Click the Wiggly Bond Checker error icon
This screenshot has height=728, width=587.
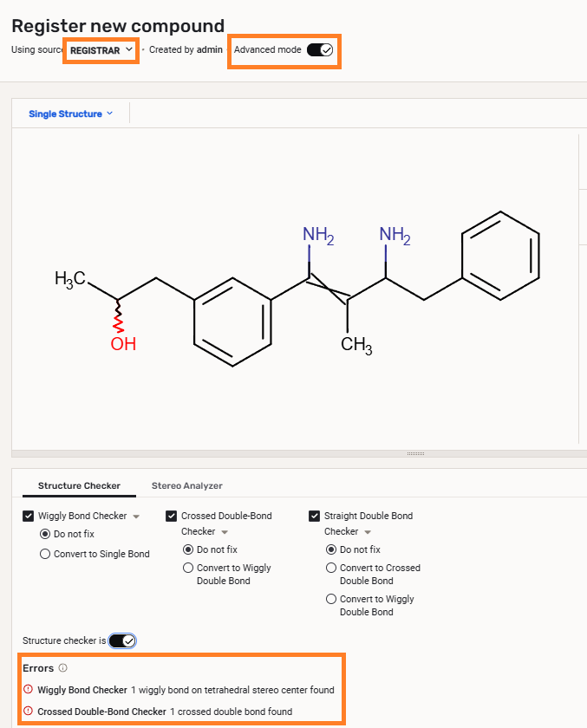coord(28,690)
